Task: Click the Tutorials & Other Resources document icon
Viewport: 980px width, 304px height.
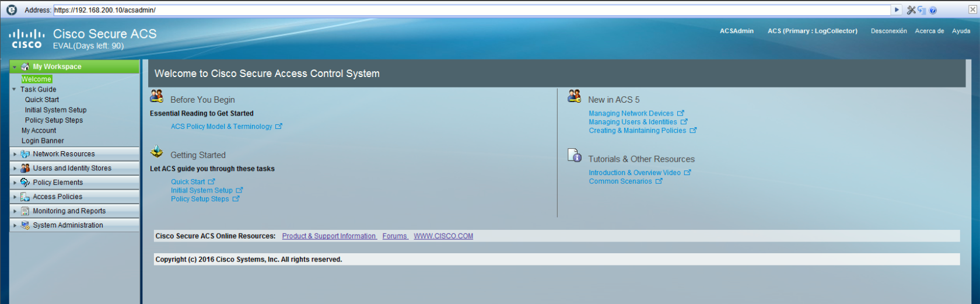Action: click(x=575, y=155)
